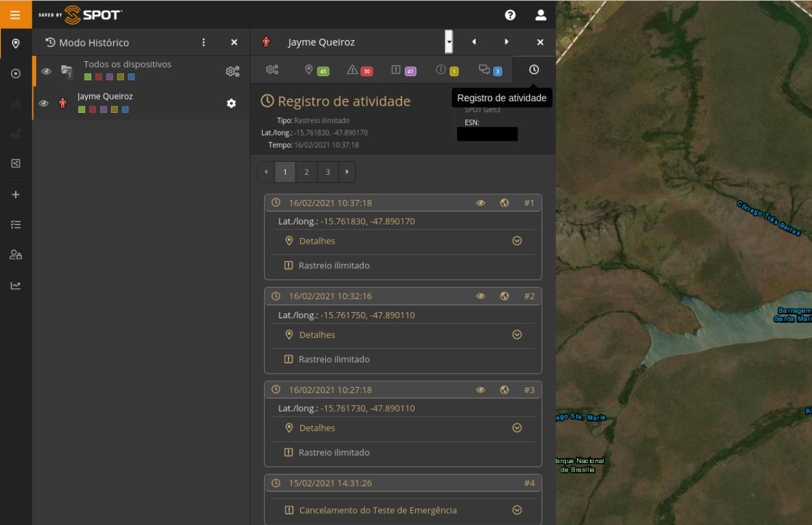Switch to the locations tab with 45 badge
The image size is (812, 525).
click(316, 70)
